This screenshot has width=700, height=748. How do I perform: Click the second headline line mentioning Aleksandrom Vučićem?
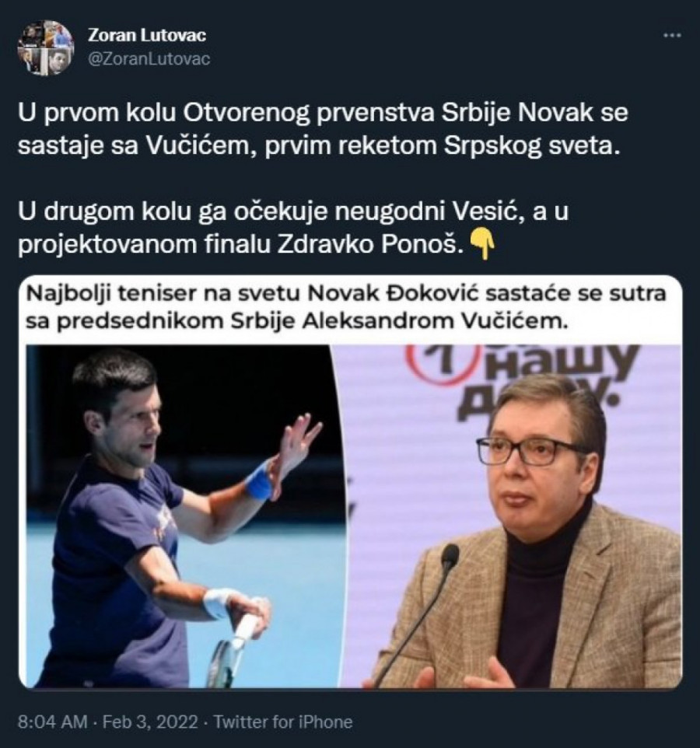(297, 322)
